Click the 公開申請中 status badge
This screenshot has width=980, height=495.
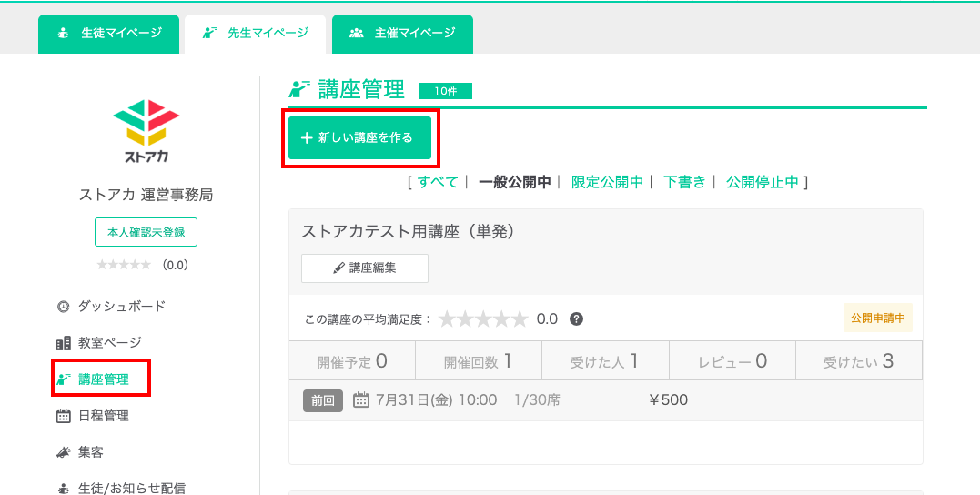tap(877, 318)
